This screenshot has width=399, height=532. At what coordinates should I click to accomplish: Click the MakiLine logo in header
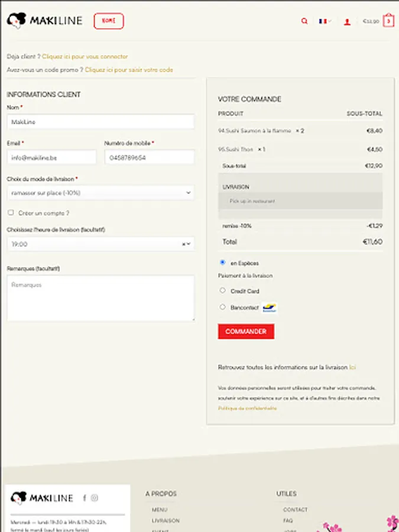coord(45,21)
